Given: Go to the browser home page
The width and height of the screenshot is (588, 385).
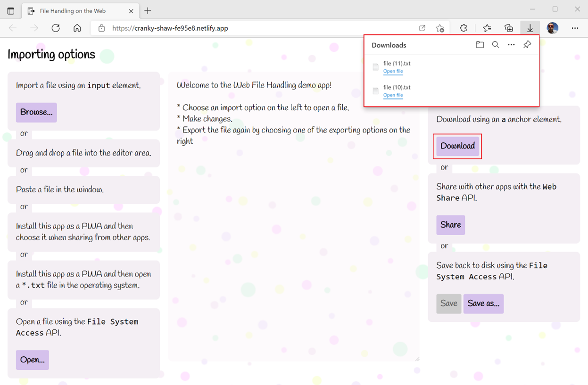Looking at the screenshot, I should click(77, 28).
